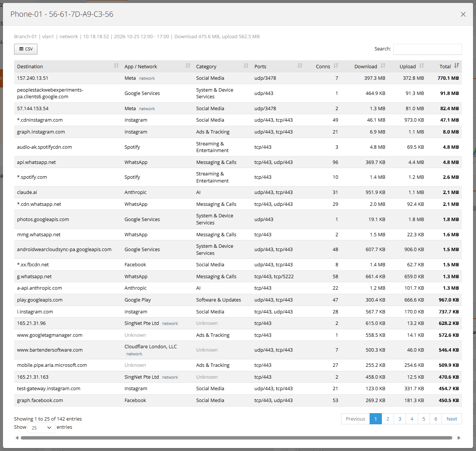Viewport: 476px width, 451px height.
Task: Select the 'Software & Updates' category cell
Action: pyautogui.click(x=218, y=300)
